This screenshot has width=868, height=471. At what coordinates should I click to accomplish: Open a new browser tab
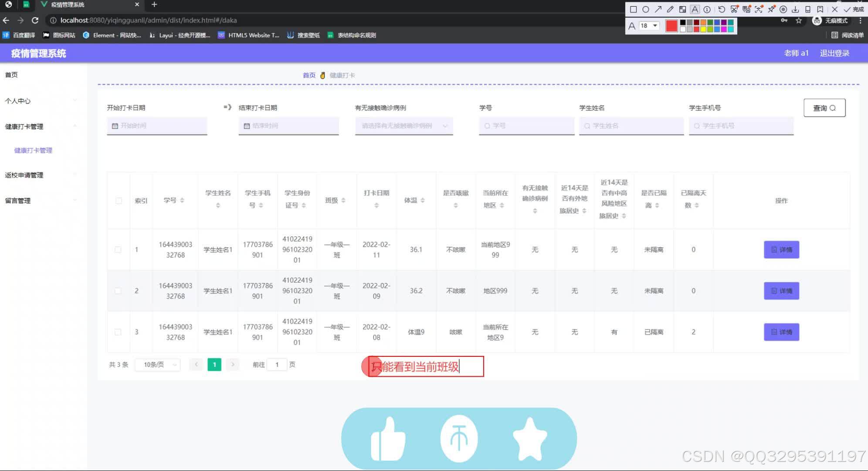[x=154, y=4]
